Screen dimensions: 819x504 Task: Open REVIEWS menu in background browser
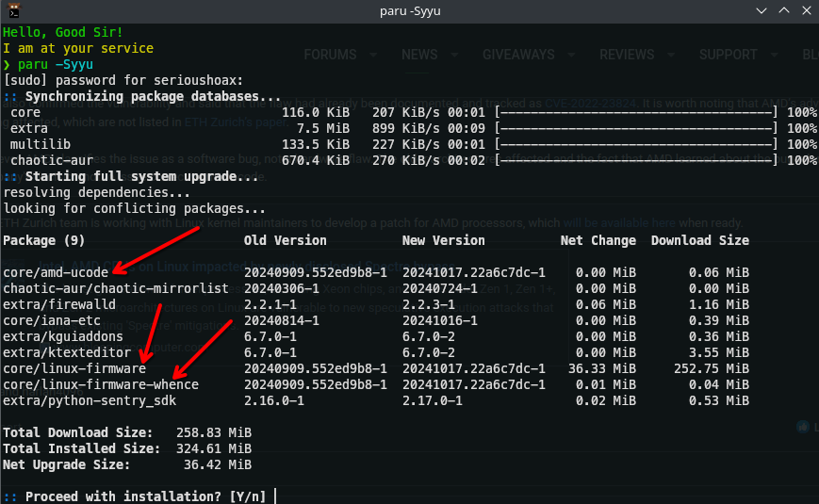coord(627,55)
